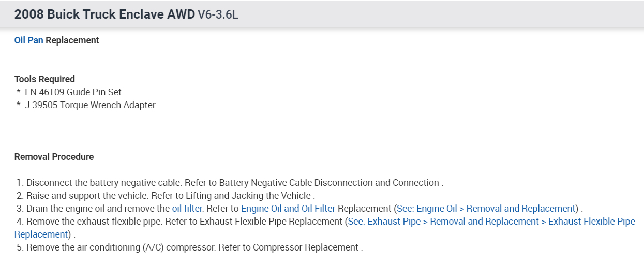Open the Oil Pan link
This screenshot has height=265, width=644.
click(28, 40)
